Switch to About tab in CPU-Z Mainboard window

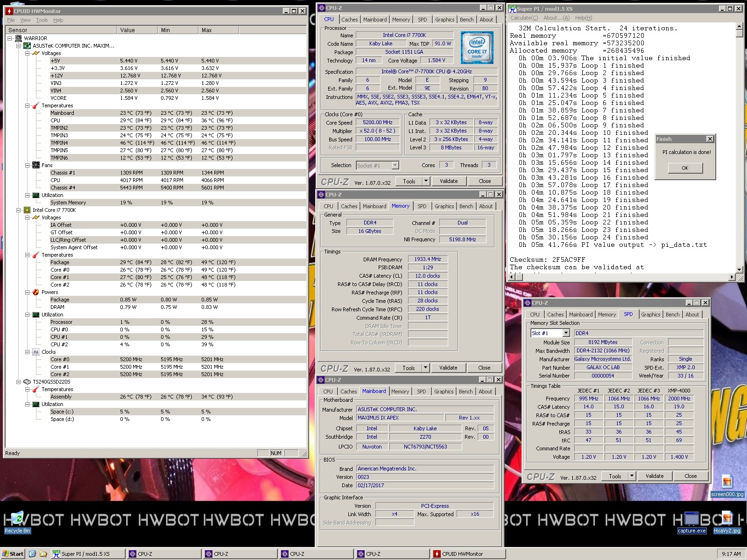pos(485,392)
